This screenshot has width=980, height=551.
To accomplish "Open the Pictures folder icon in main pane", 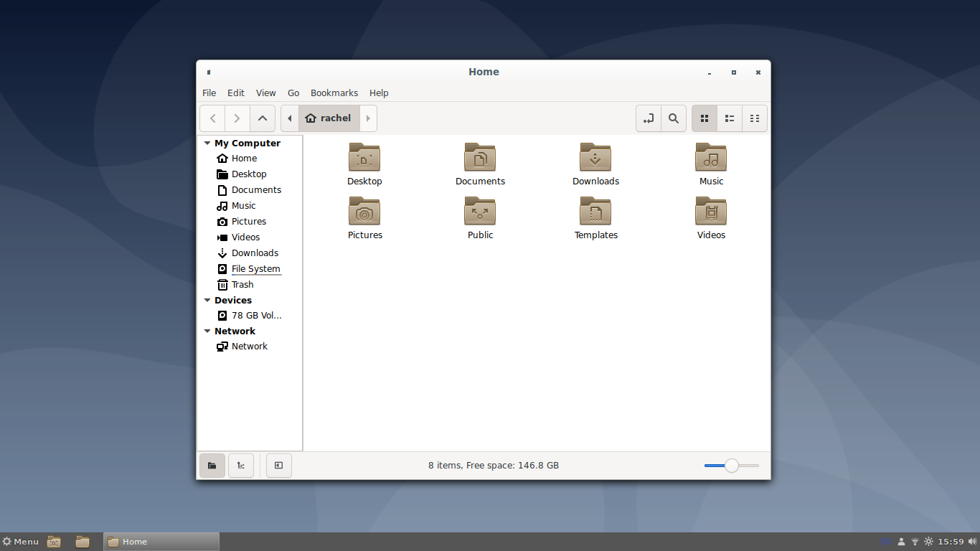I will [x=364, y=211].
